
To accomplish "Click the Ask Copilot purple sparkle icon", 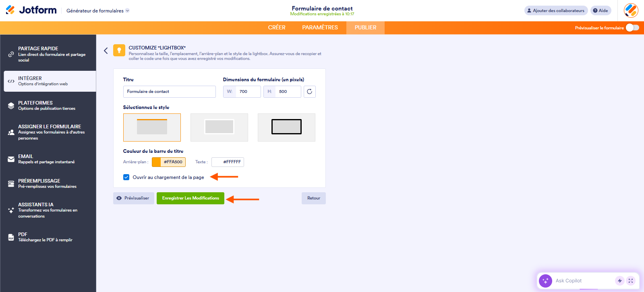I will click(x=545, y=281).
